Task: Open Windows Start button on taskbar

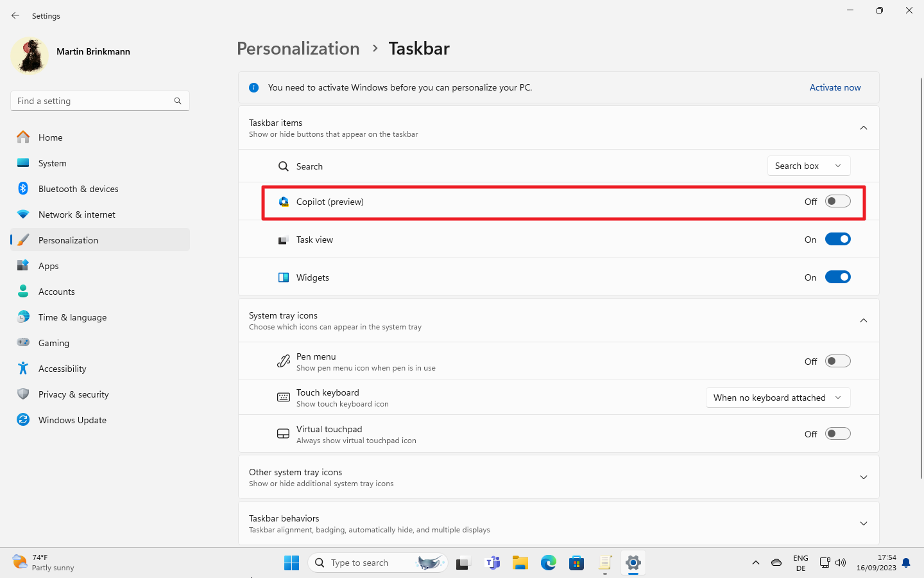Action: click(x=291, y=563)
